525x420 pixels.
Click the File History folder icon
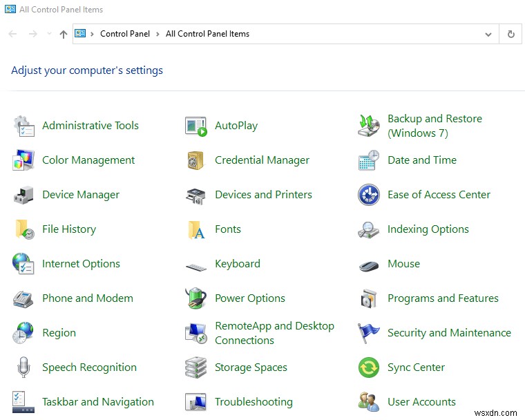[x=25, y=229]
